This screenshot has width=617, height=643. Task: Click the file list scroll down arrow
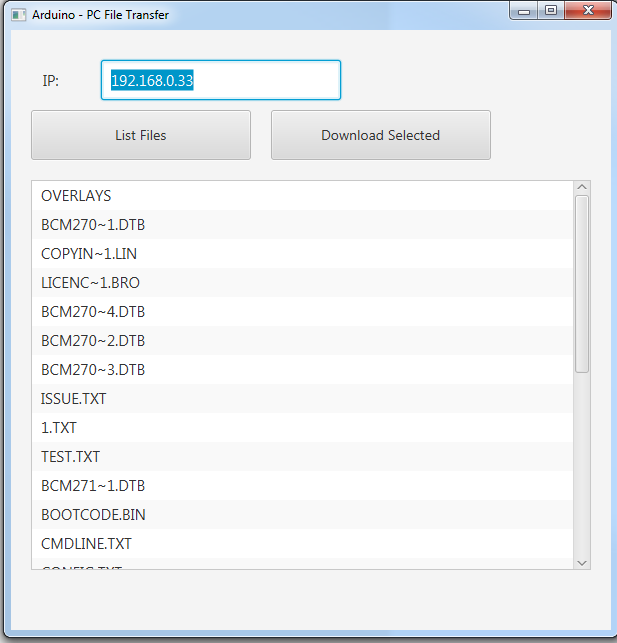click(x=582, y=563)
